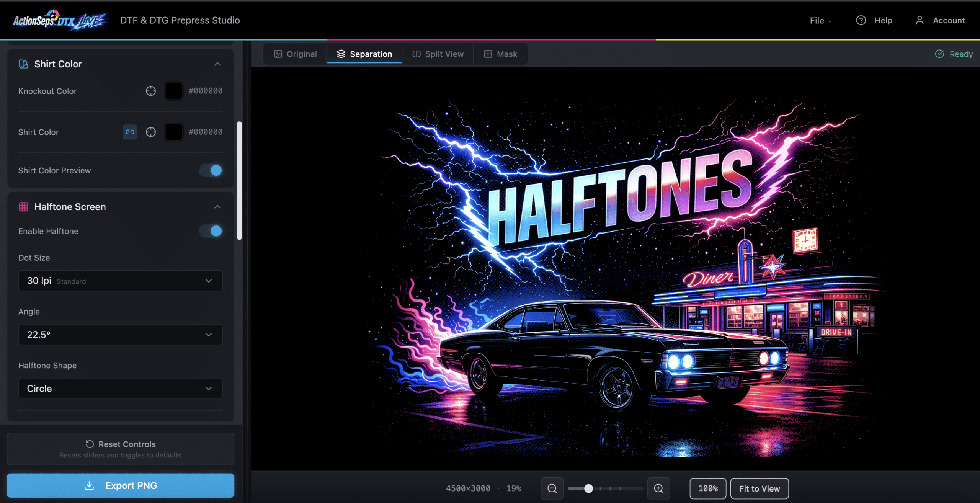
Task: Click the Fit to View button
Action: [759, 488]
